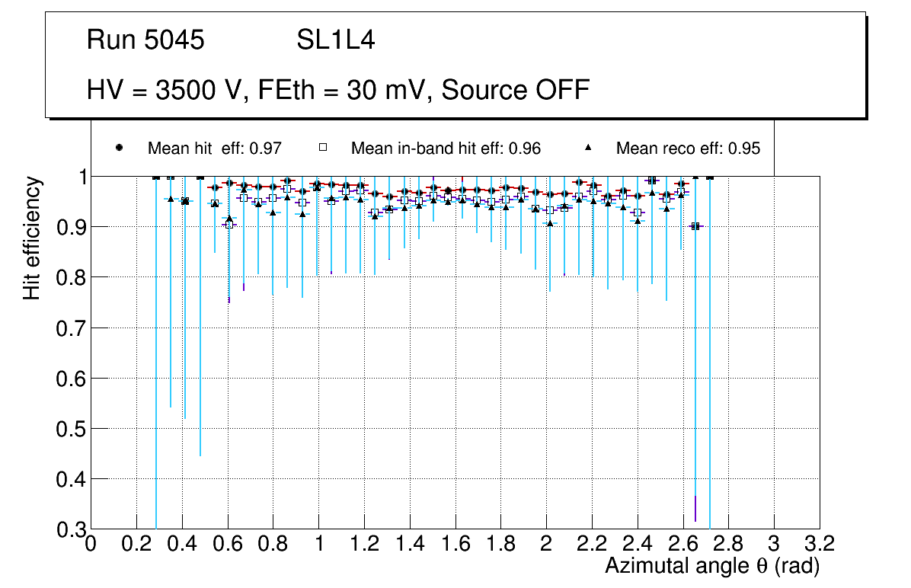Click the y-axis tick label '0.7'

[69, 328]
